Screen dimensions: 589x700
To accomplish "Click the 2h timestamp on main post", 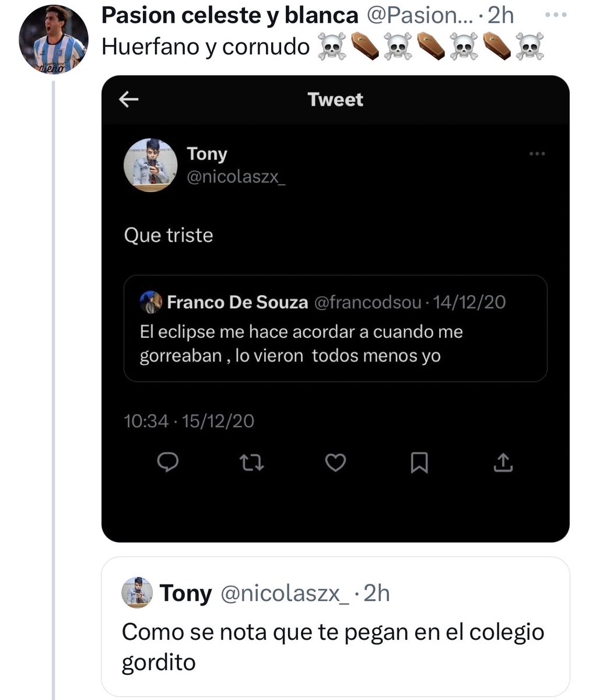I will [x=501, y=16].
